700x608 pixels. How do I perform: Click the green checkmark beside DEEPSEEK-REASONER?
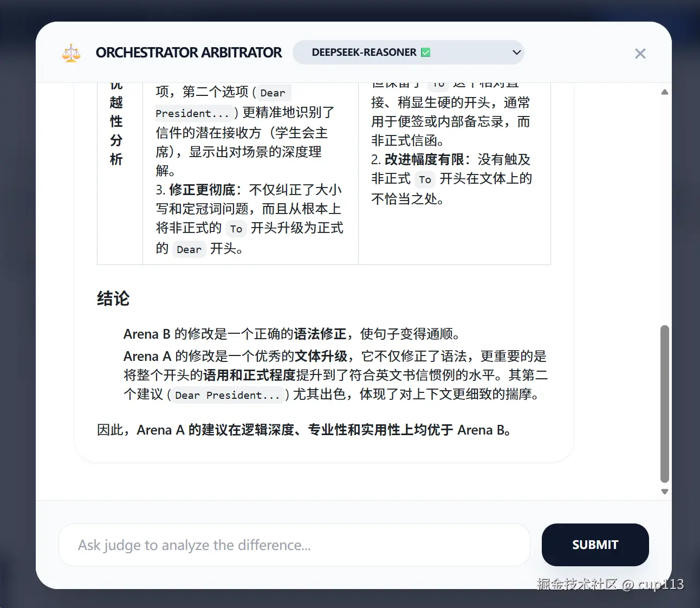426,52
